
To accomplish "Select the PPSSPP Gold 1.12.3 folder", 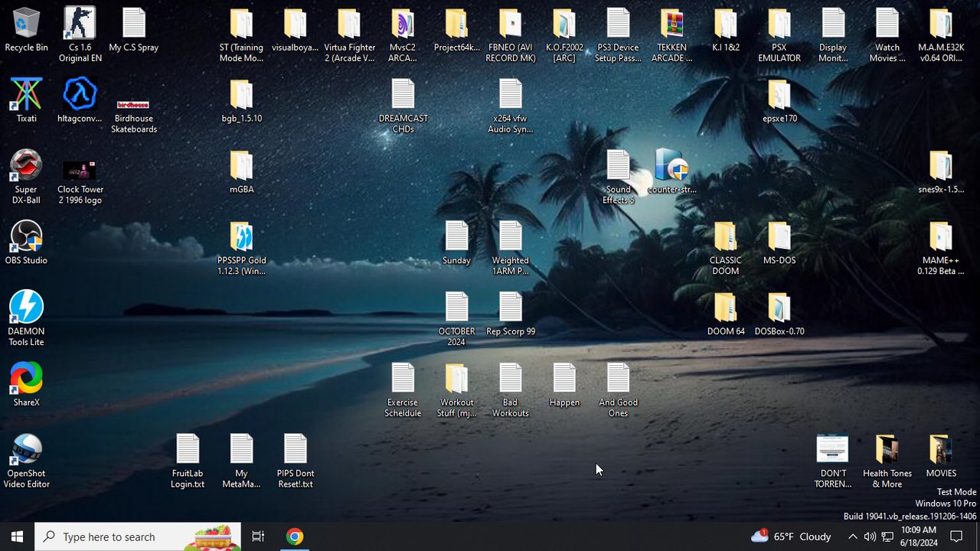I will click(241, 249).
